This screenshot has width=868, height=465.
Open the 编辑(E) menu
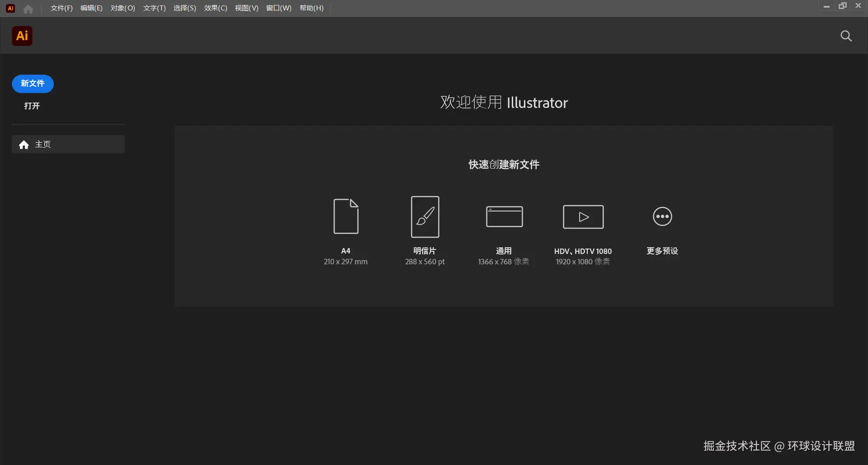pyautogui.click(x=91, y=8)
